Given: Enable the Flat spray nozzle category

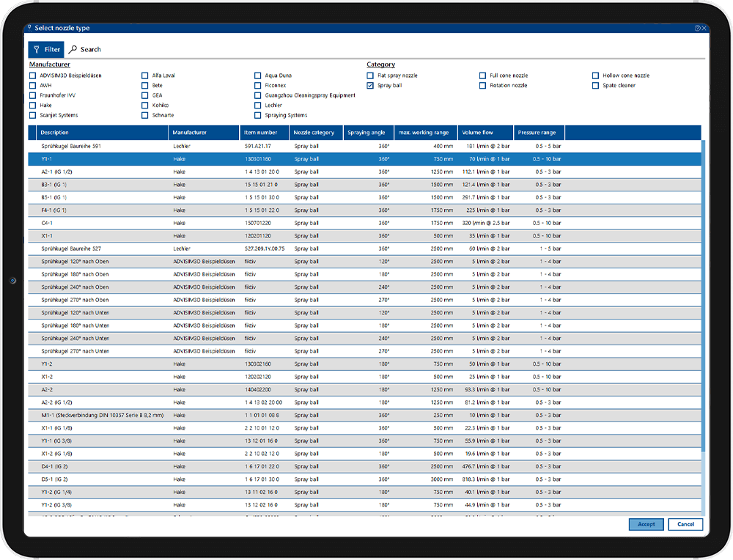Looking at the screenshot, I should (370, 75).
